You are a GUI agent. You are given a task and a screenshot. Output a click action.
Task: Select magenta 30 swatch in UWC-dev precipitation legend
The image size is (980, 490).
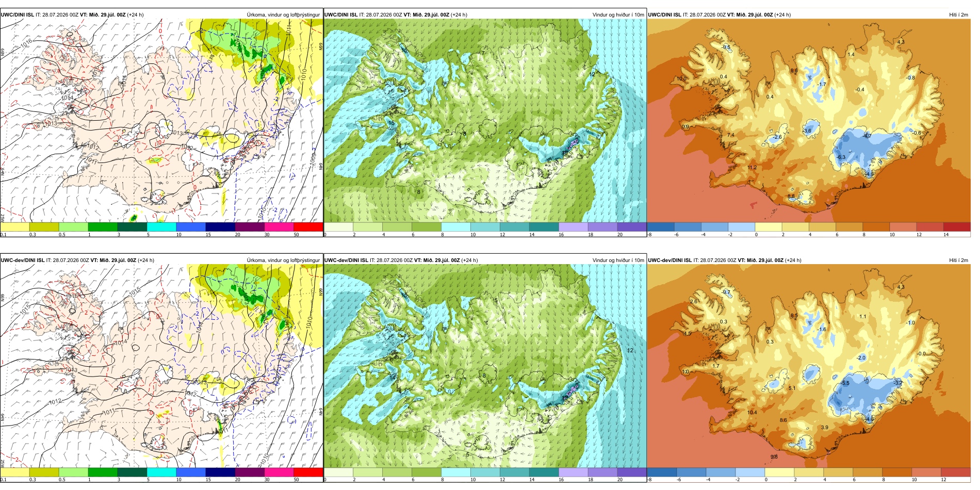279,472
